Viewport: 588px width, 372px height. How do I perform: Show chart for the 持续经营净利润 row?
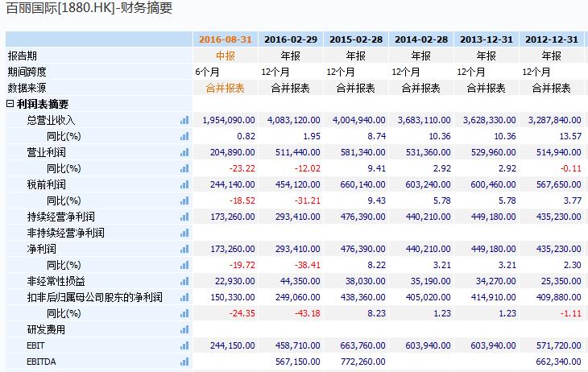[184, 217]
